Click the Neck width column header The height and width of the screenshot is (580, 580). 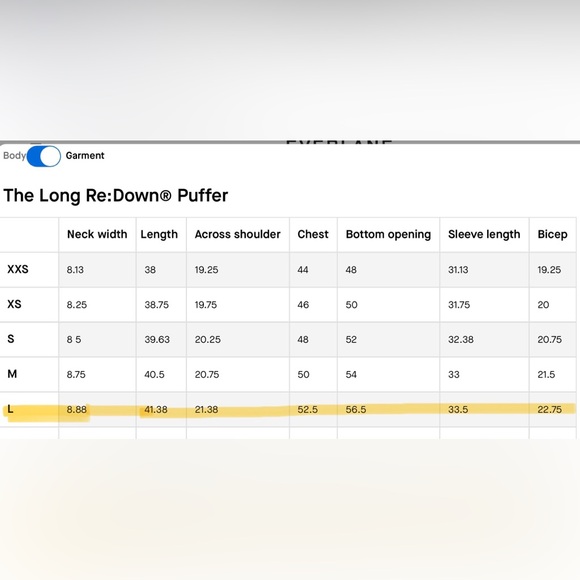[97, 234]
